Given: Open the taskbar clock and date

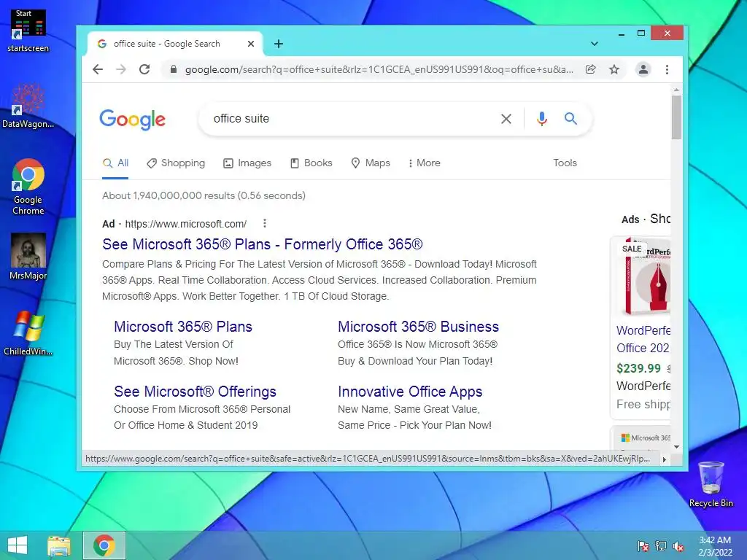Looking at the screenshot, I should tap(715, 546).
